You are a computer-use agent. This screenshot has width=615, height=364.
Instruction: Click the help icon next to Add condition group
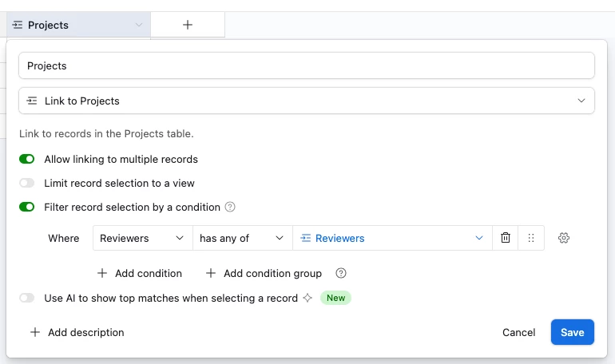point(341,273)
